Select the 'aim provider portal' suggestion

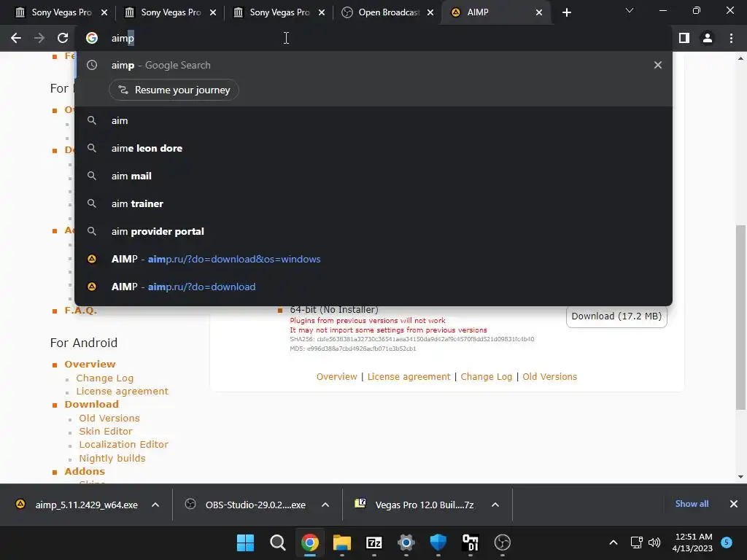coord(373,231)
